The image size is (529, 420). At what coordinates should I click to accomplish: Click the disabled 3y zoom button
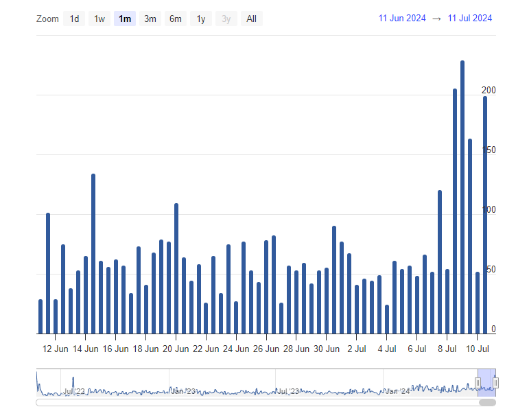(x=226, y=19)
